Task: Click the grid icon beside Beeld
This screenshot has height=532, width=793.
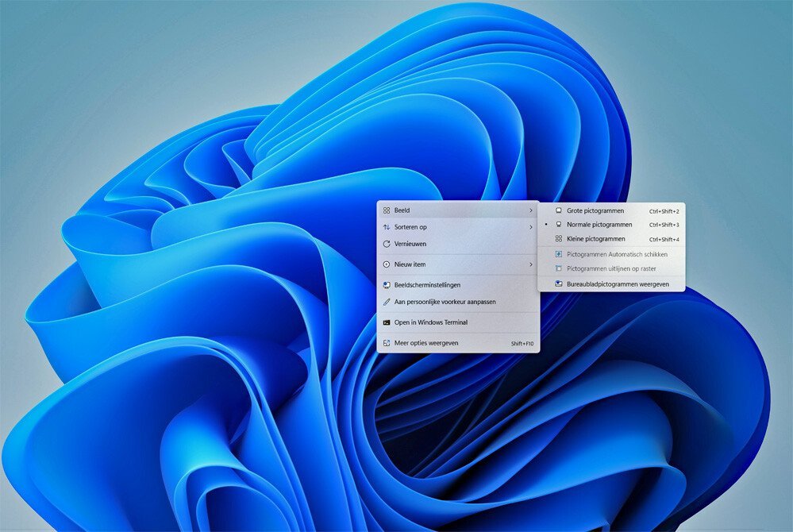Action: (387, 210)
